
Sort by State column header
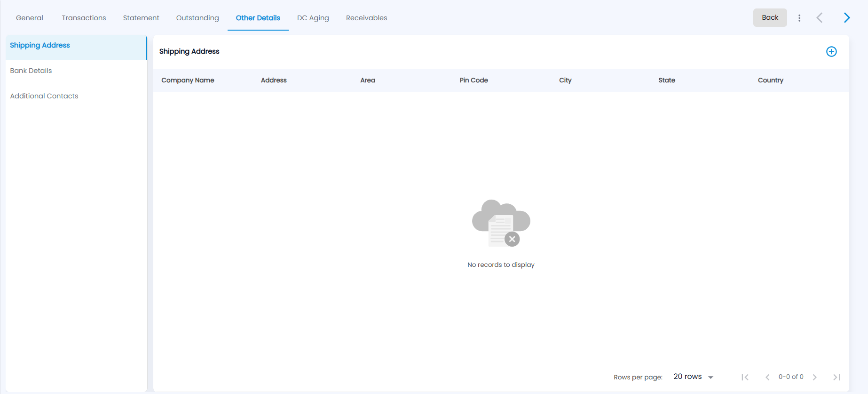(667, 80)
